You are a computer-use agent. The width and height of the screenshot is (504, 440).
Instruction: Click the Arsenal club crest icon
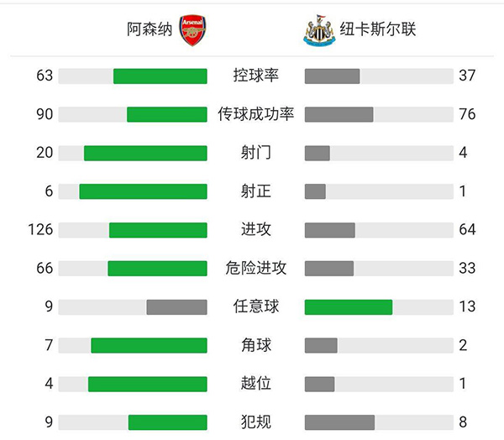tap(192, 30)
